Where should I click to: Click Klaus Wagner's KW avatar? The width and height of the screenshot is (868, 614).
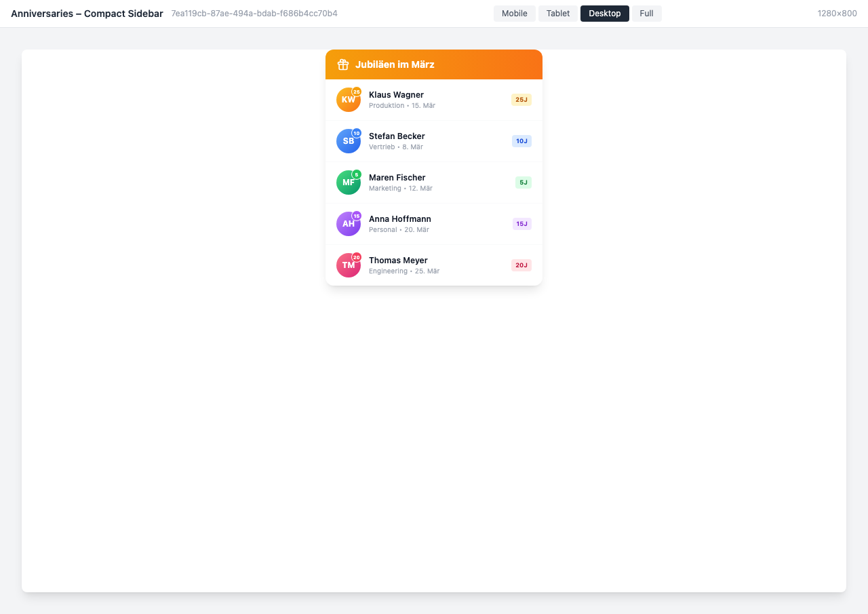point(349,100)
